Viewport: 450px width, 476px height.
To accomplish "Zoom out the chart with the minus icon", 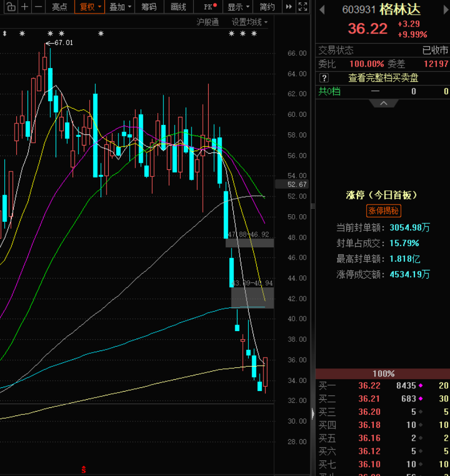I will 38,6.
